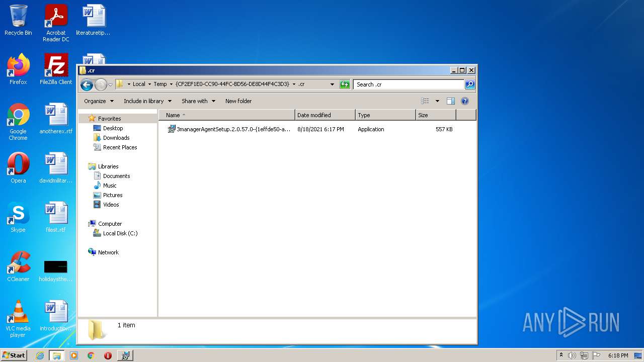Launch Skype from desktop
644x362 pixels.
point(18,217)
